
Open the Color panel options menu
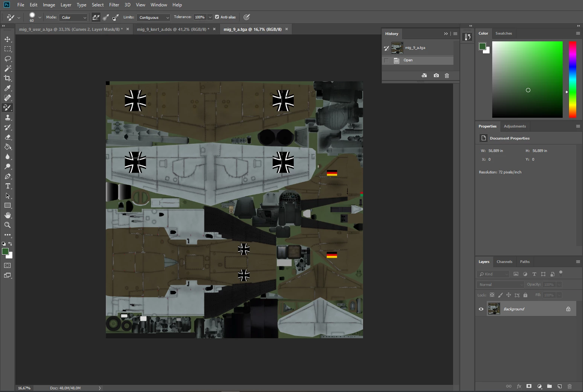tap(578, 33)
